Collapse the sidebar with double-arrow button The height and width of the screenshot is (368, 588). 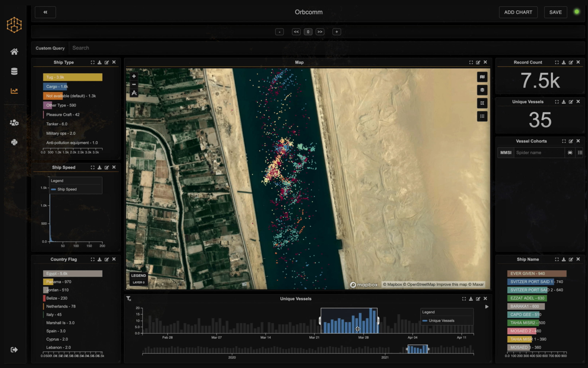45,12
